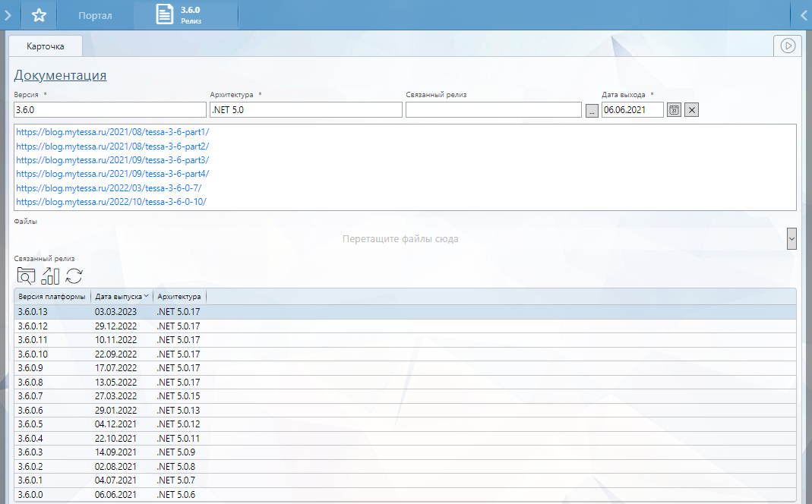The image size is (812, 504).
Task: Click the 3.6.0 Релиз document icon
Action: [x=165, y=15]
